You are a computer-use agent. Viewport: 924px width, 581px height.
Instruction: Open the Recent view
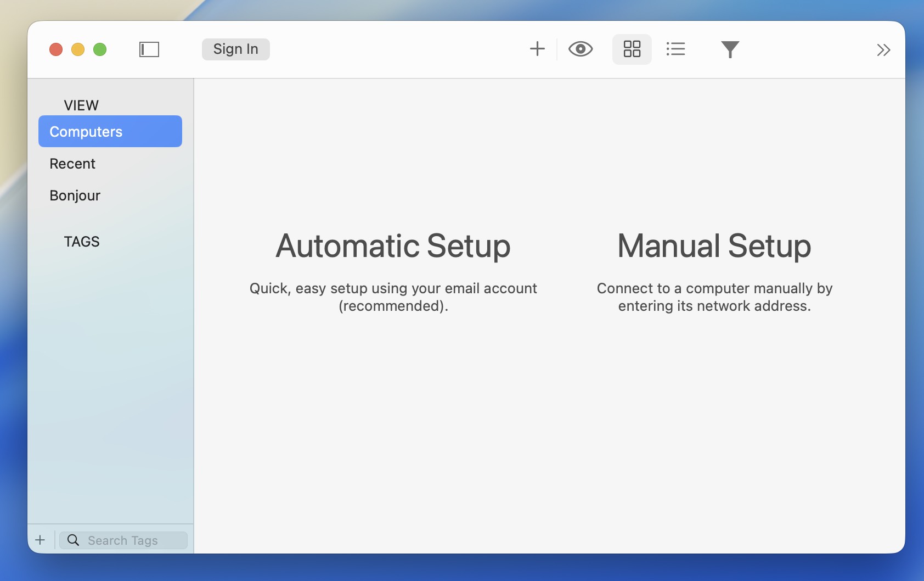72,164
